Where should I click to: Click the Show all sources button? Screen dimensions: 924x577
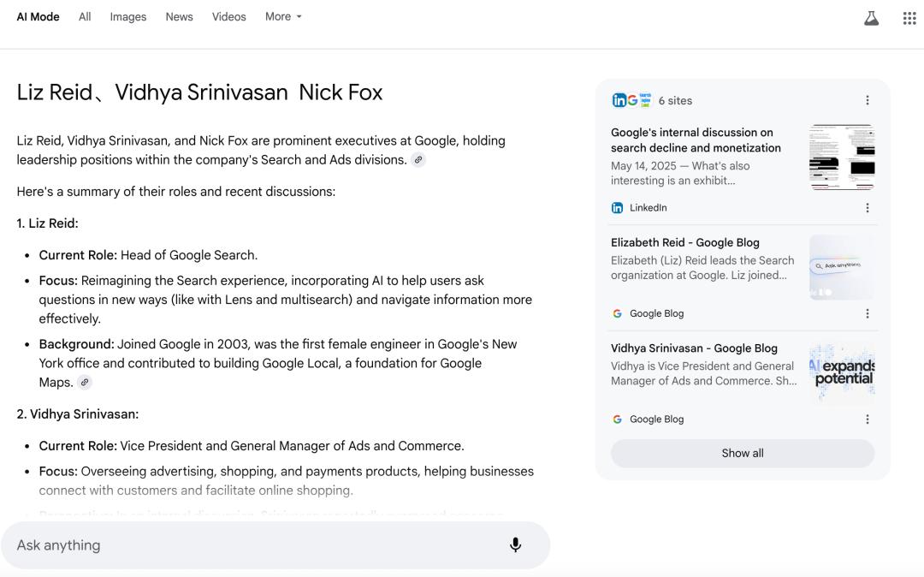tap(742, 454)
